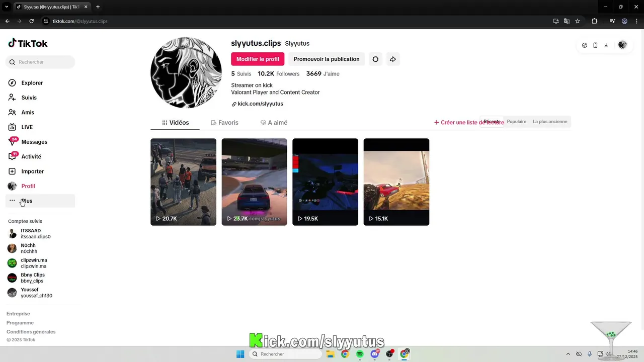Select the Vidéos tab
Viewport: 644px width, 362px height.
[175, 123]
